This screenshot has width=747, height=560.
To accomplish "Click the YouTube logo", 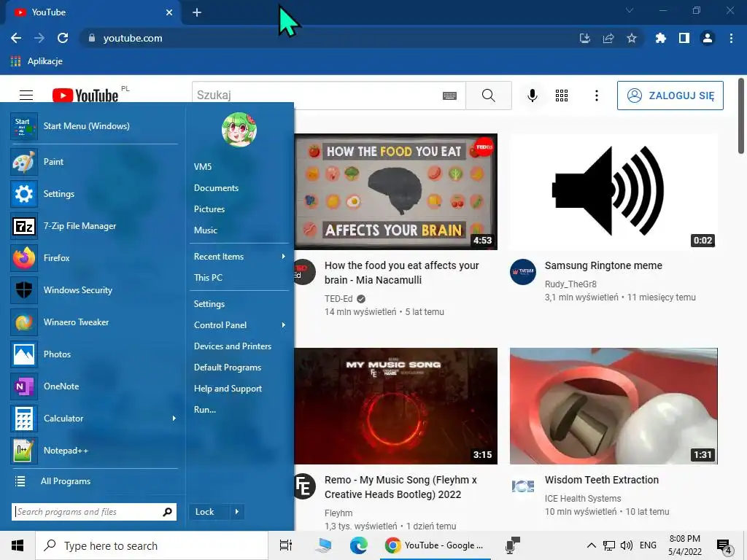I will coord(85,96).
